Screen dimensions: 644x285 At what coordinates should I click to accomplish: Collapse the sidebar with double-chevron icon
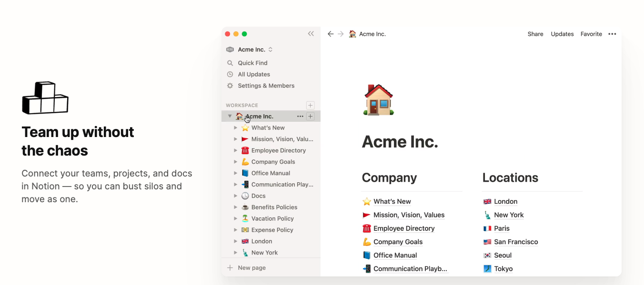point(311,34)
